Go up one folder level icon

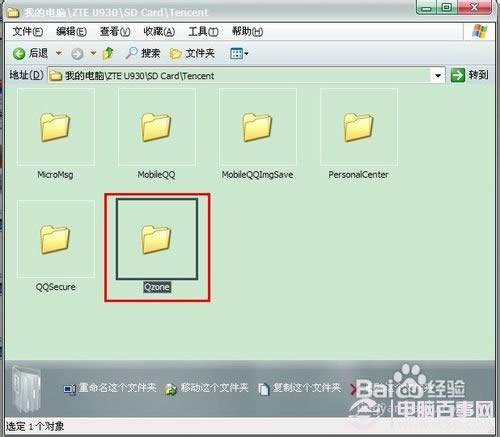[108, 53]
